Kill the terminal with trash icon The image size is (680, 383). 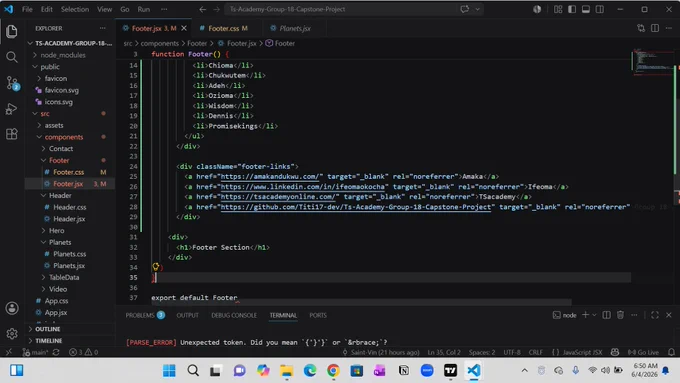point(621,315)
